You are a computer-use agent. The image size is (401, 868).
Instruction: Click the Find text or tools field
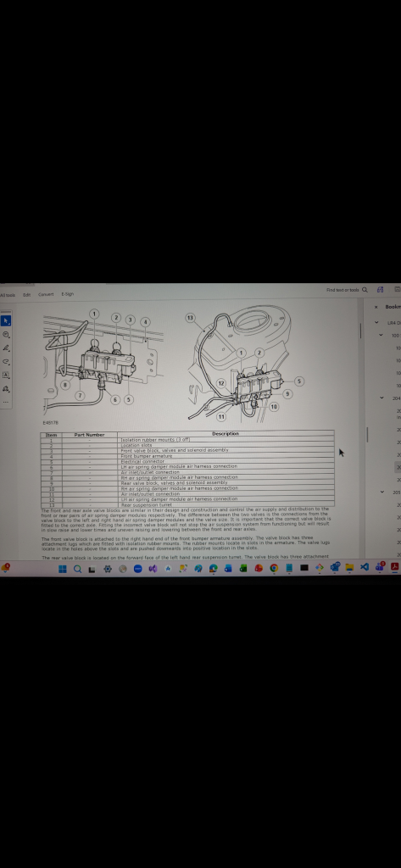(x=343, y=290)
